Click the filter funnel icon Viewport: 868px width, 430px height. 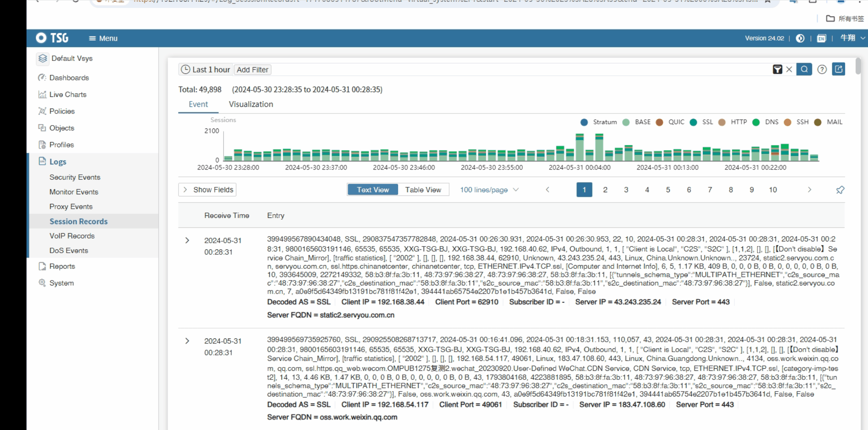(x=777, y=70)
